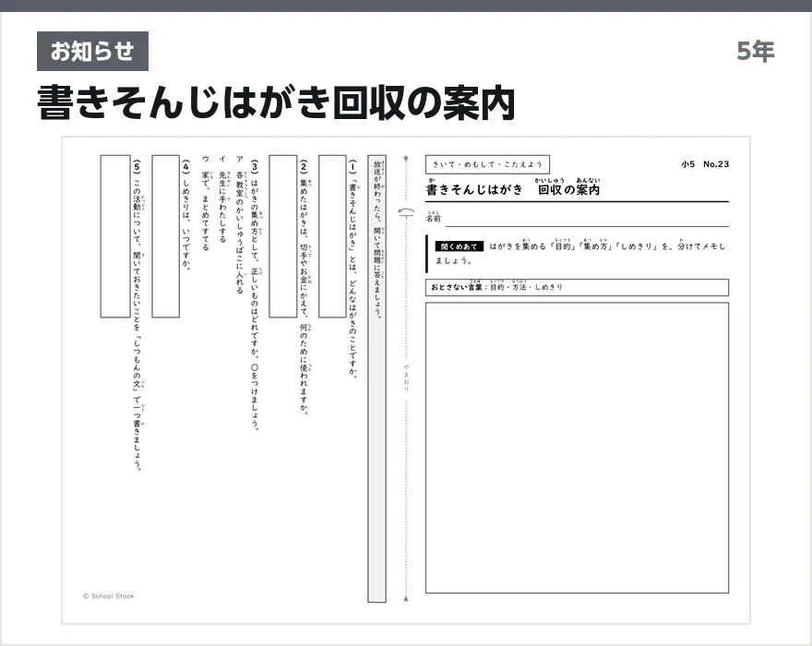Screen dimensions: 812x646
Task: Open the worksheet preview thumbnail
Action: pos(406,380)
